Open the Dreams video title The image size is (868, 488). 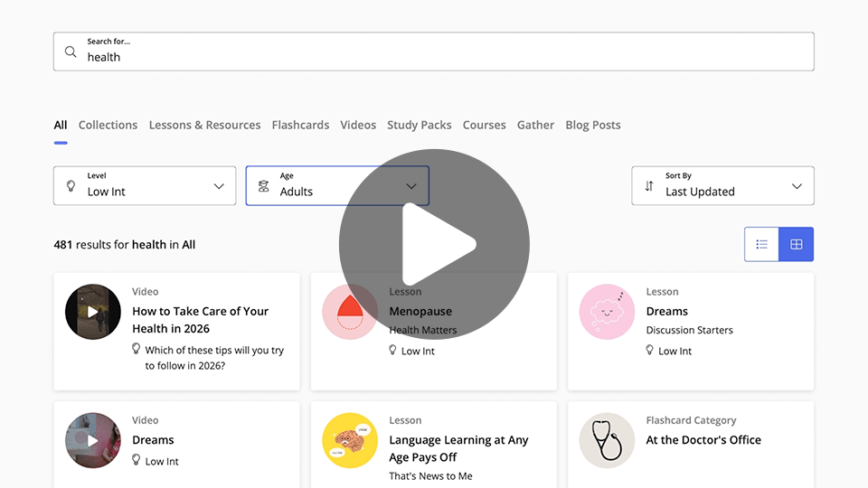[153, 440]
